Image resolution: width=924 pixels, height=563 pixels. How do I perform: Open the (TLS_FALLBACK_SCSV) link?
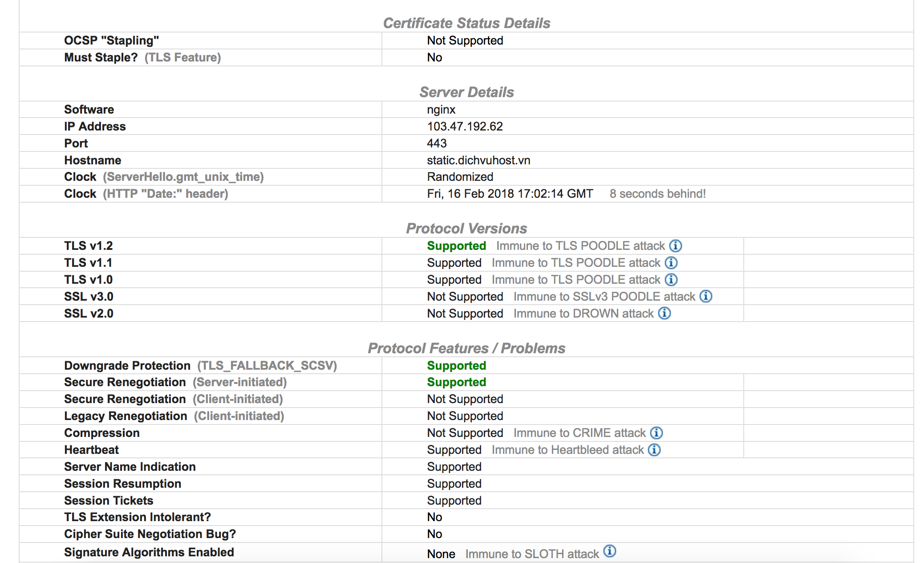(x=266, y=365)
